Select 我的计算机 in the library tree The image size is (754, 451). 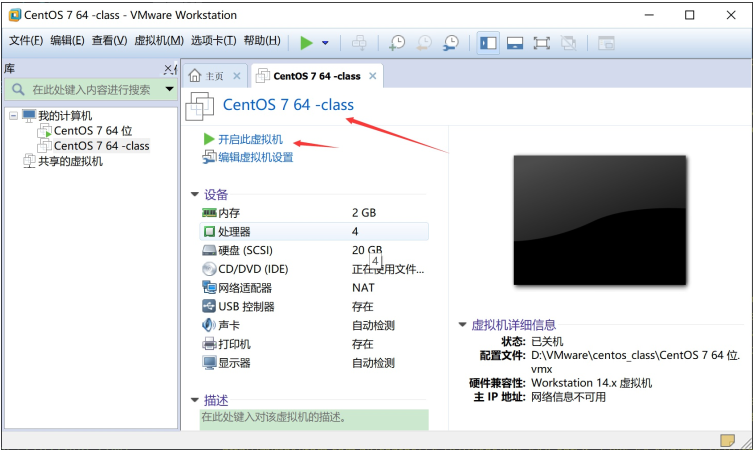65,115
